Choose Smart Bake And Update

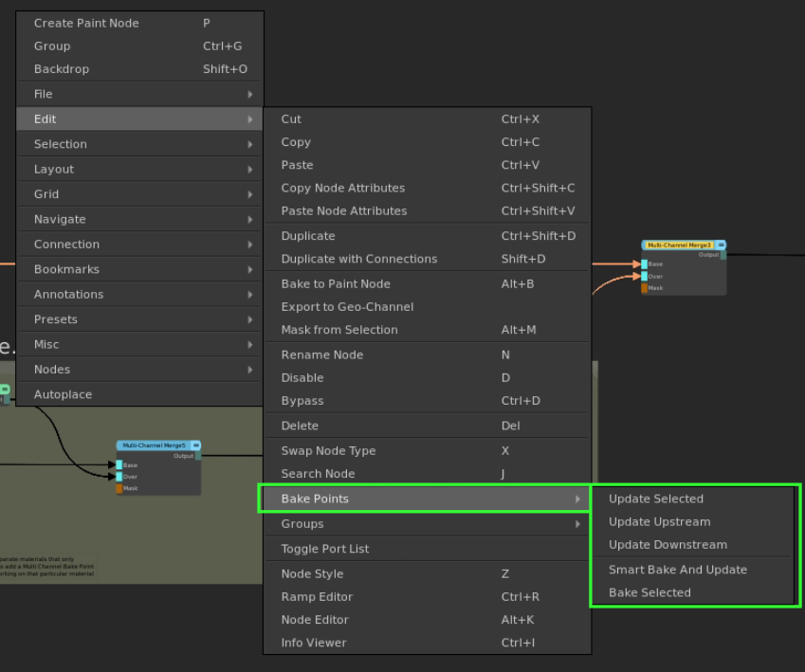(677, 570)
